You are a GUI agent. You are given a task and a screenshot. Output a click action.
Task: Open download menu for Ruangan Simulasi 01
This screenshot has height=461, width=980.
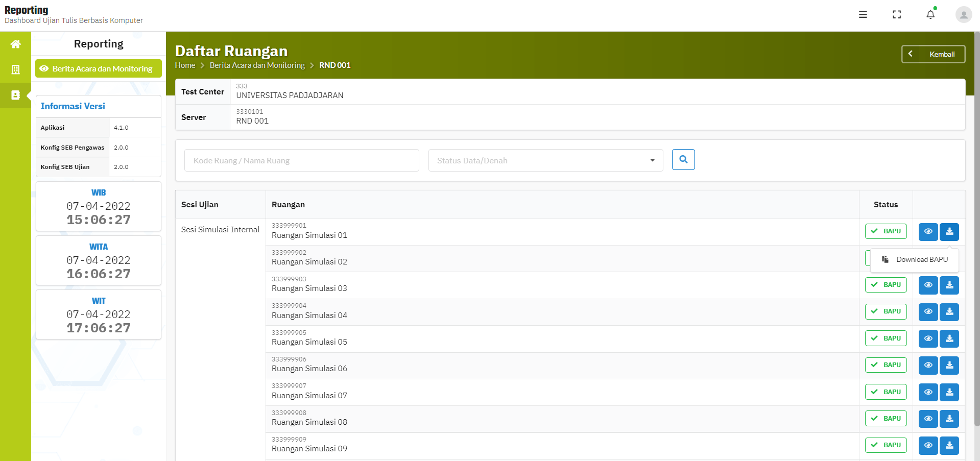(x=949, y=232)
